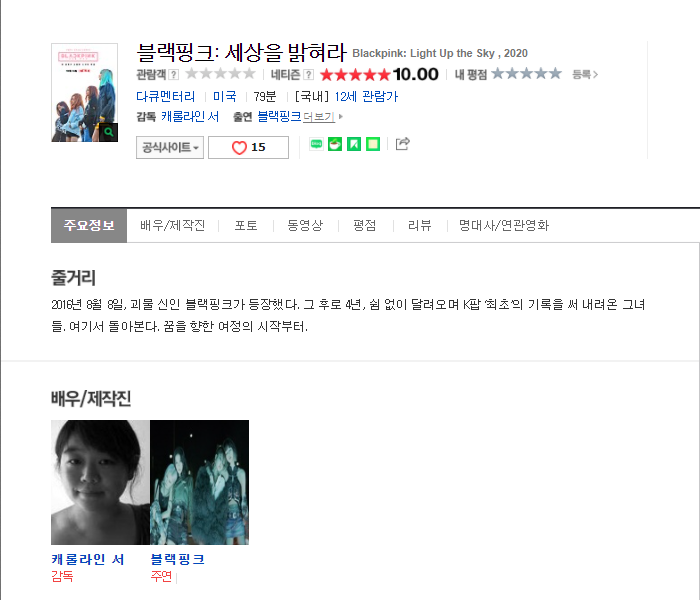Set my rating on 내 평점 stars
The image size is (700, 600).
point(526,74)
